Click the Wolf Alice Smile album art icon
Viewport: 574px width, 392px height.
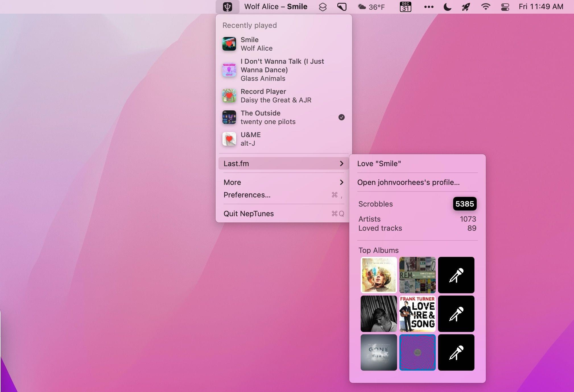[230, 44]
